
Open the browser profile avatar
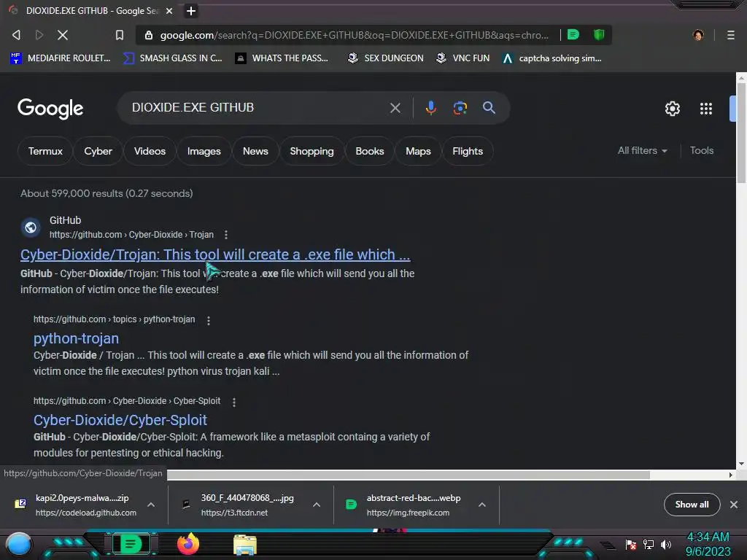[x=698, y=35]
